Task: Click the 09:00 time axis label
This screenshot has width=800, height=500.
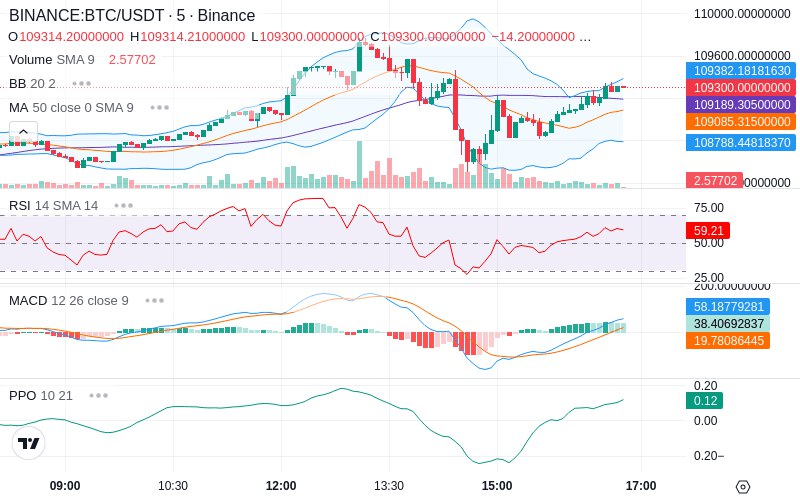Action: (65, 486)
